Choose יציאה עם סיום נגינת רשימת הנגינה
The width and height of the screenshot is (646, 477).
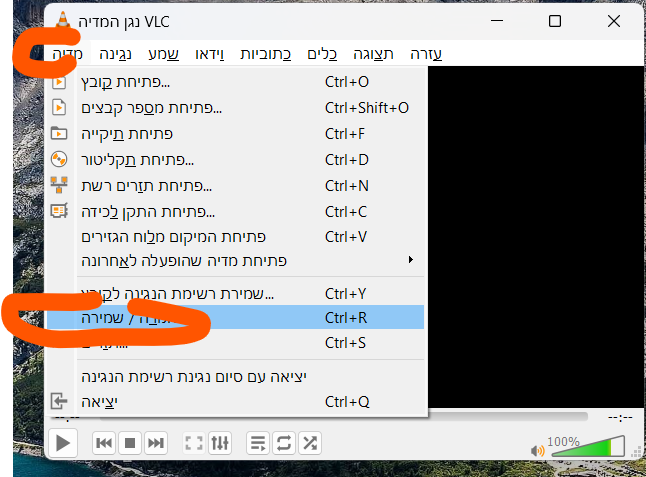[x=236, y=376]
